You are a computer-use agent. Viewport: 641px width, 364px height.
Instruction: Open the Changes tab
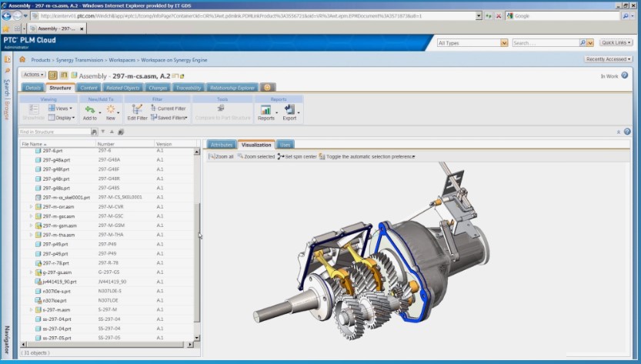click(158, 88)
